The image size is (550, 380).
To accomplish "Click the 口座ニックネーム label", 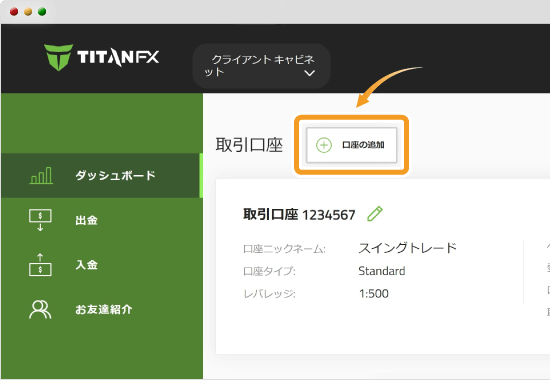I will point(284,249).
